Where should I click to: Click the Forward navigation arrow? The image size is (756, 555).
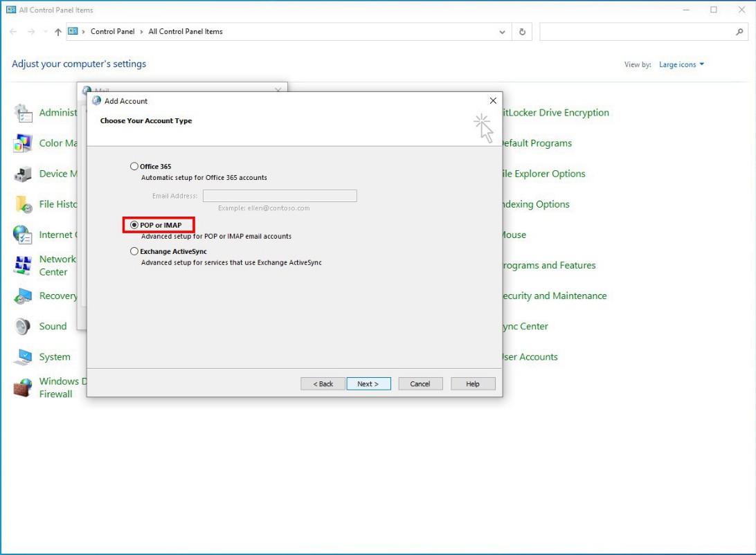[x=31, y=32]
